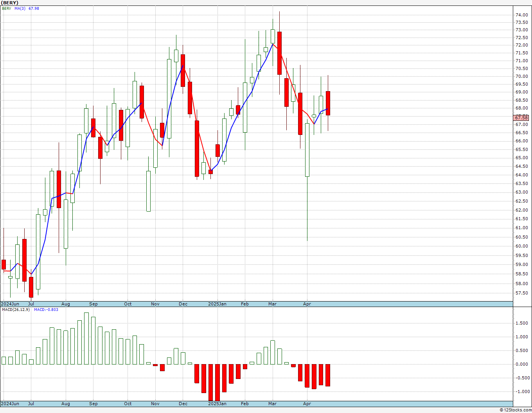Select Mar on the candlestick chart date axis

(272, 304)
